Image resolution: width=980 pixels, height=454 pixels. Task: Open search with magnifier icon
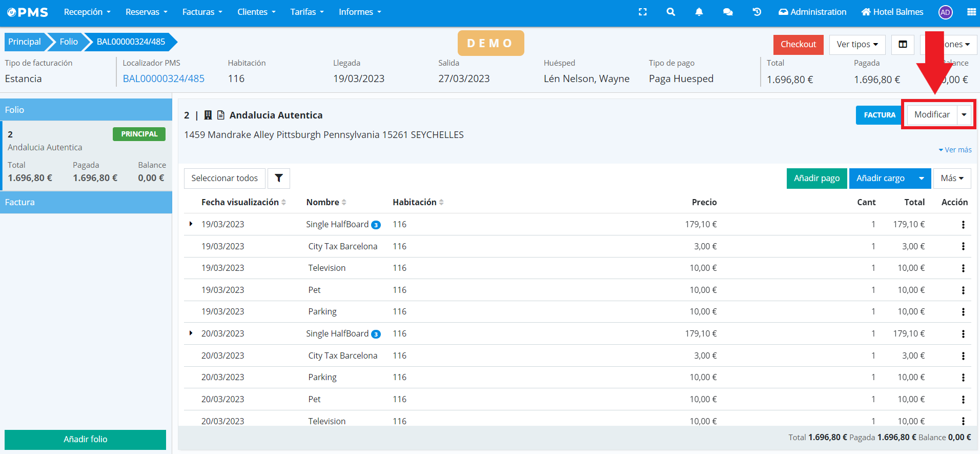point(670,12)
